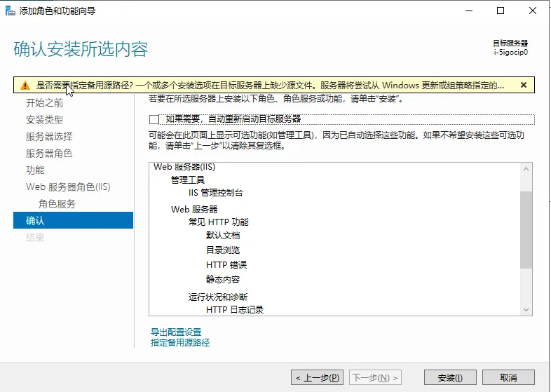551x392 pixels.
Task: Maximize the wizard window
Action: tap(501, 11)
